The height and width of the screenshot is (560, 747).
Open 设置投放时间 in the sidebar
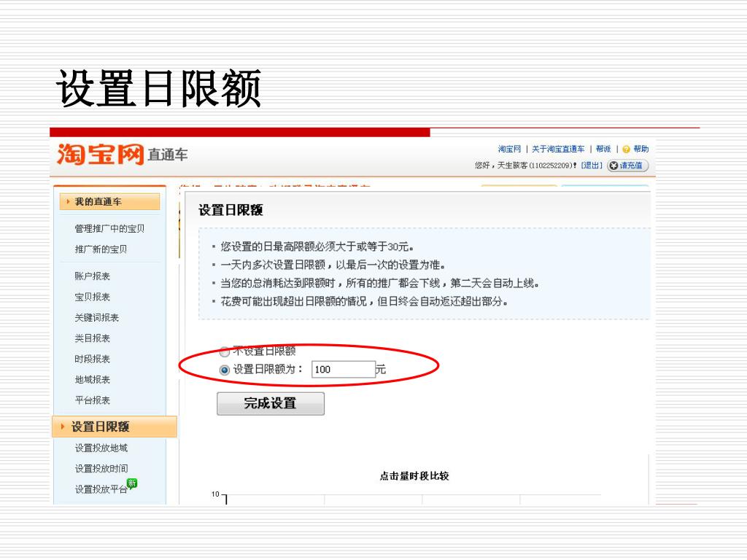pos(101,469)
